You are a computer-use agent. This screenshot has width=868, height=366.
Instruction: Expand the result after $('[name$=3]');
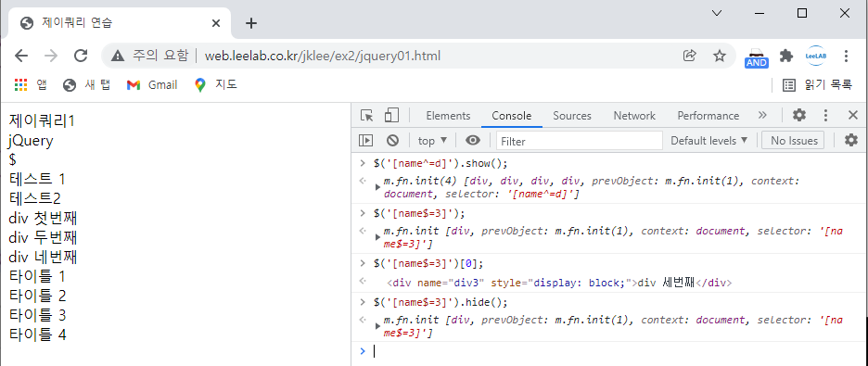378,237
